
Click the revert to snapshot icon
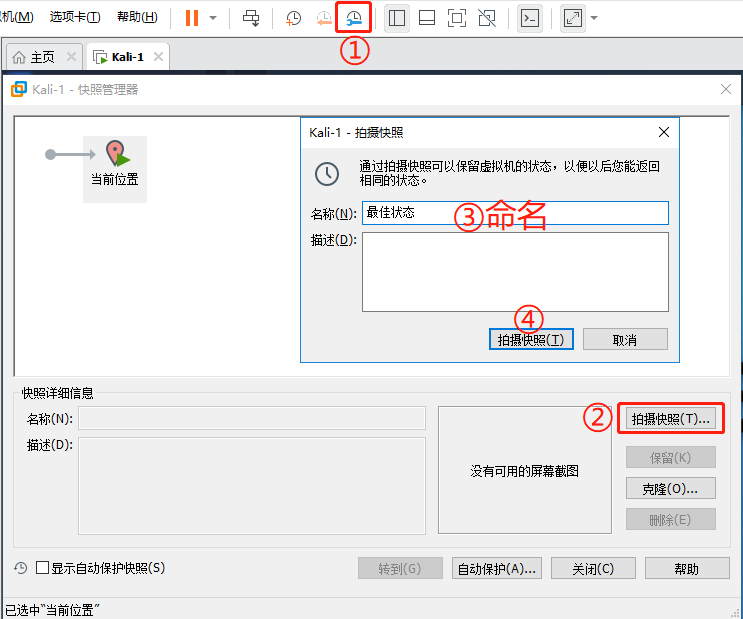tap(324, 18)
